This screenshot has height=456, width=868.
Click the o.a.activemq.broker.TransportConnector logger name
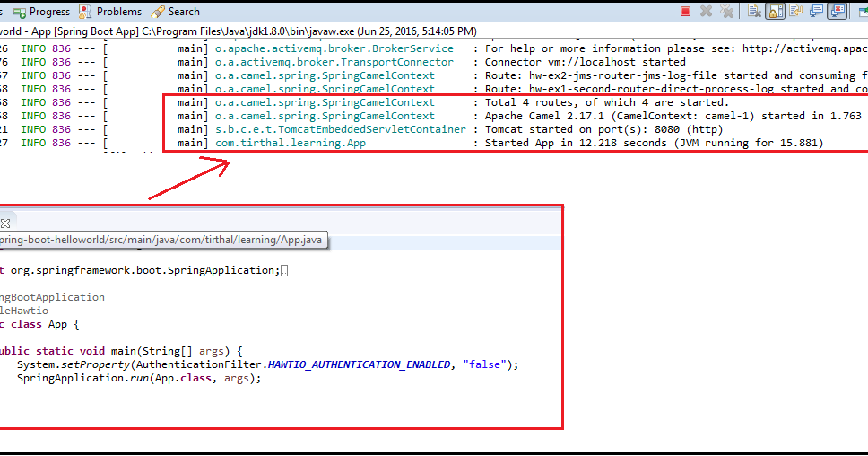[334, 62]
